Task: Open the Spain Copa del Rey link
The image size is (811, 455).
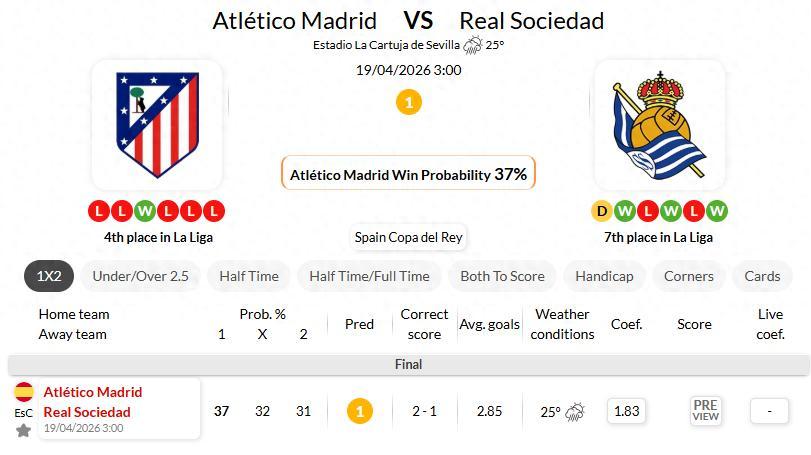Action: (x=408, y=238)
